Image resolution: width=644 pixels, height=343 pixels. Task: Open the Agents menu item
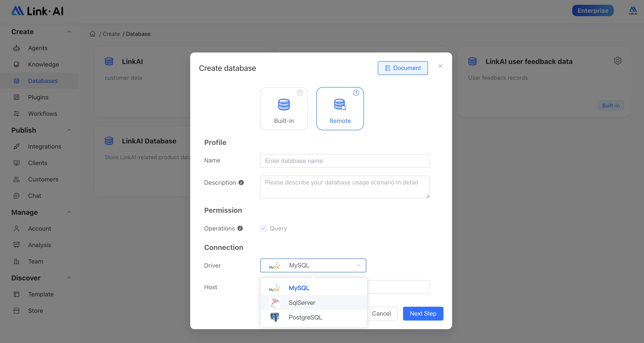[x=39, y=48]
